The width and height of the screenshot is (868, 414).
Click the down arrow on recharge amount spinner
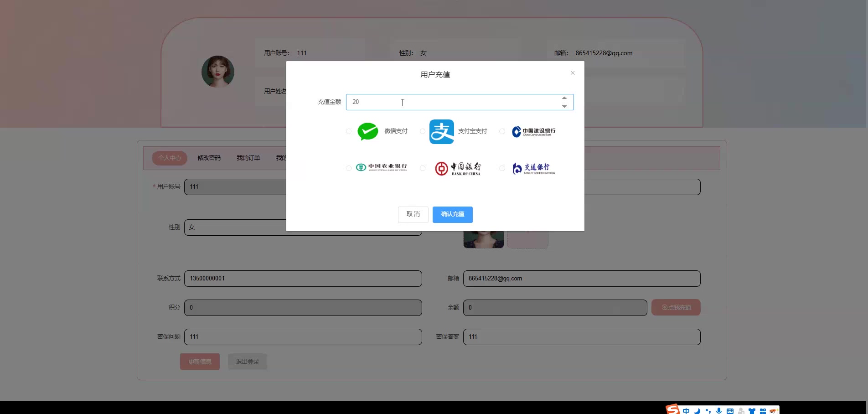point(564,107)
